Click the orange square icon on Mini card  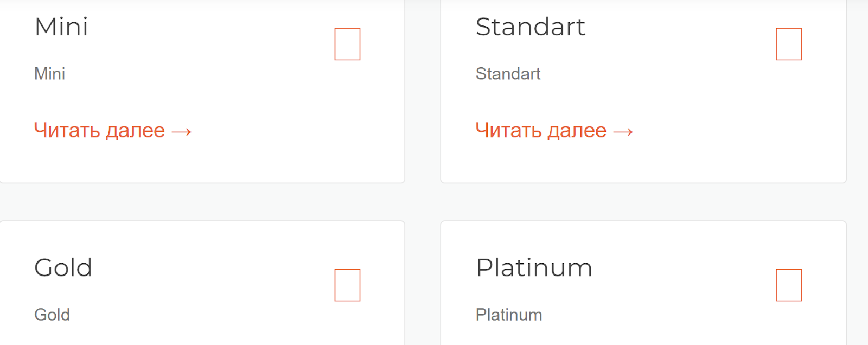pos(347,44)
